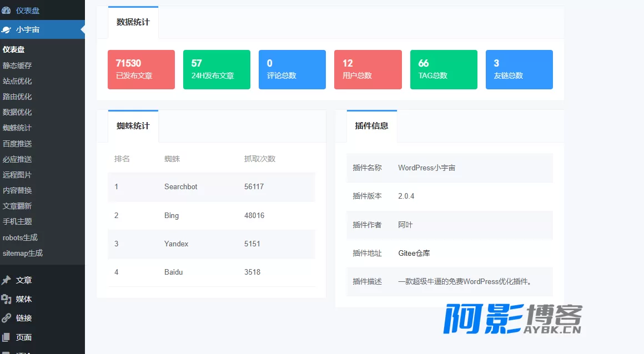Open the 静态缓存 submenu item
Image resolution: width=644 pixels, height=354 pixels.
[x=17, y=65]
